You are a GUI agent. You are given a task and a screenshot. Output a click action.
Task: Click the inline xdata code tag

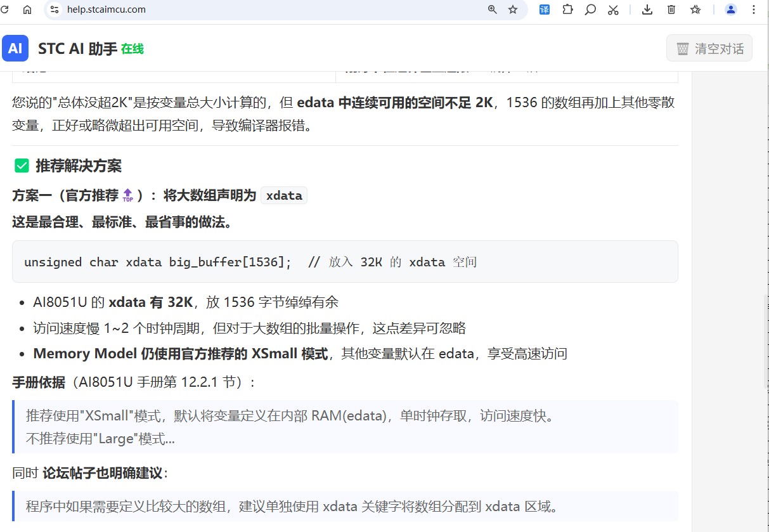point(284,195)
